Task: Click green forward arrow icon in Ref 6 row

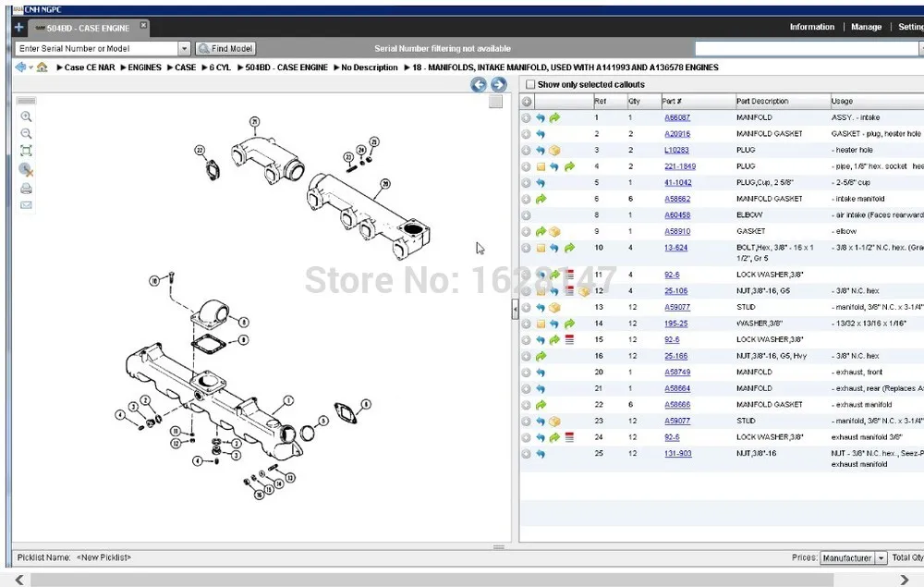Action: click(x=541, y=199)
